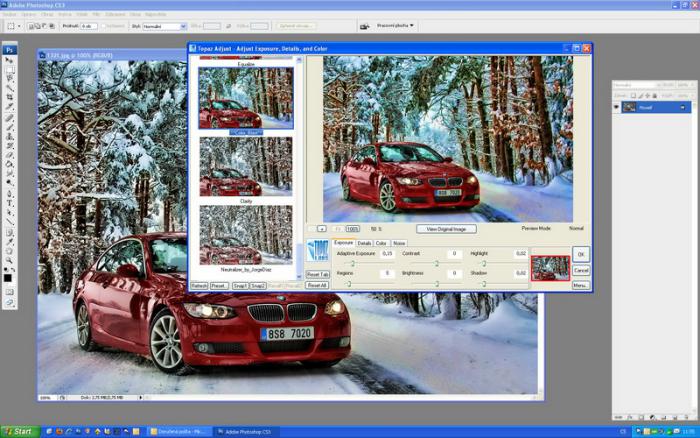Select the Type tool in toolbox

[10, 202]
